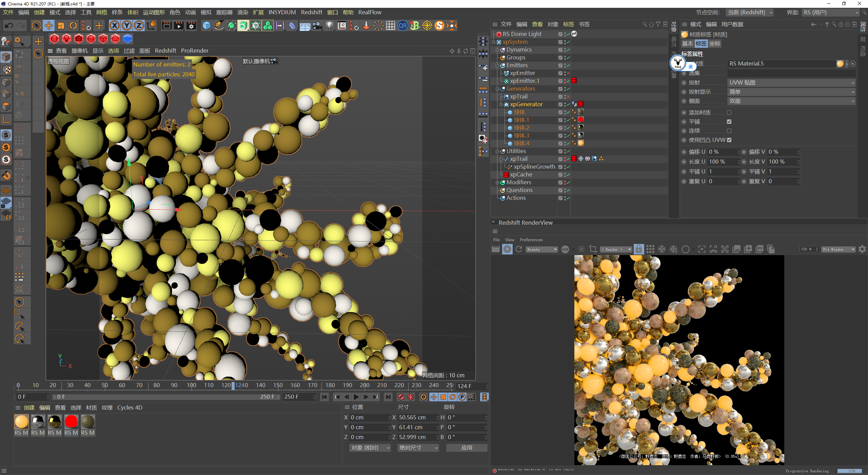Toggle xpEmitter visibility red X
Viewport: 868px width, 475px height.
[568, 73]
